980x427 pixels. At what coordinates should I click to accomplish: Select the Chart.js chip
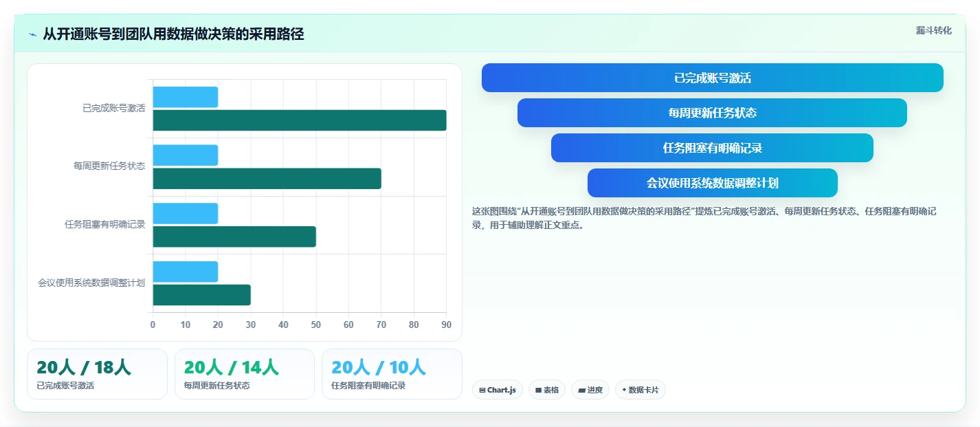click(x=498, y=390)
